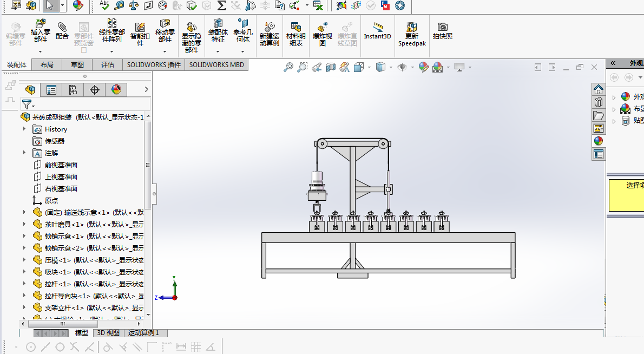The width and height of the screenshot is (644, 354).
Task: Click Update Speedpak button
Action: 412,34
